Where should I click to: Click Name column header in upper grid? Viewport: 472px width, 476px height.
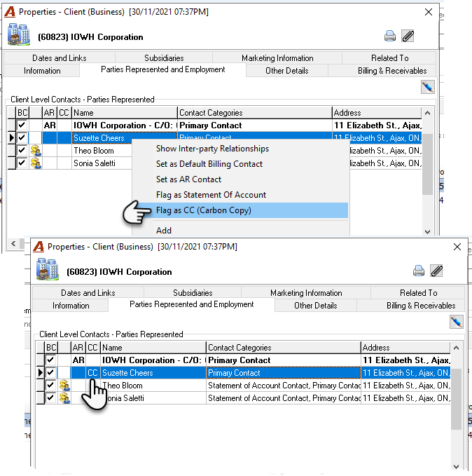point(125,113)
